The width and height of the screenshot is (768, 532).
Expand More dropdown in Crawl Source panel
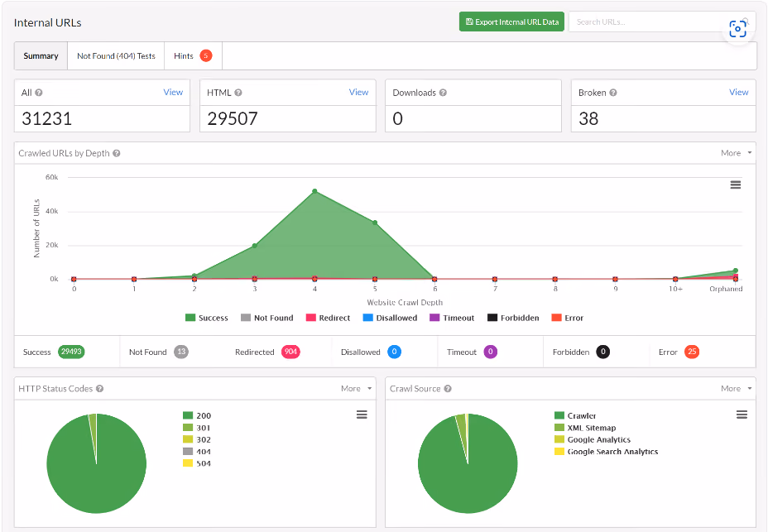pyautogui.click(x=737, y=389)
